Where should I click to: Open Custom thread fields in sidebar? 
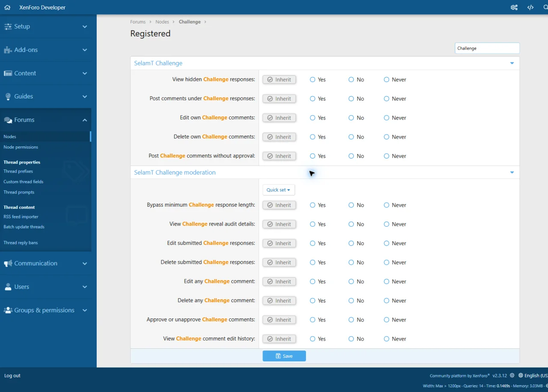coord(24,182)
